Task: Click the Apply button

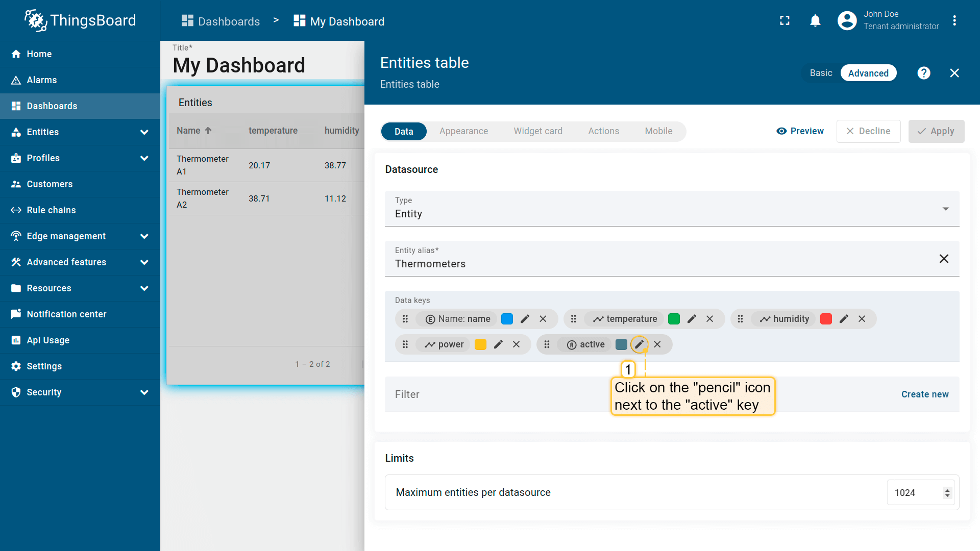Action: 936,131
